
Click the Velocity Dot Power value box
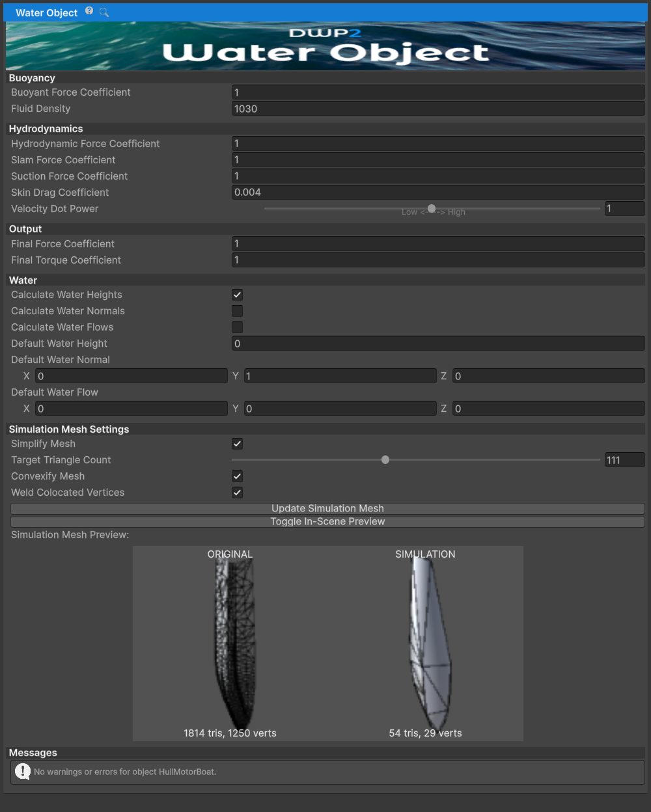pos(624,209)
